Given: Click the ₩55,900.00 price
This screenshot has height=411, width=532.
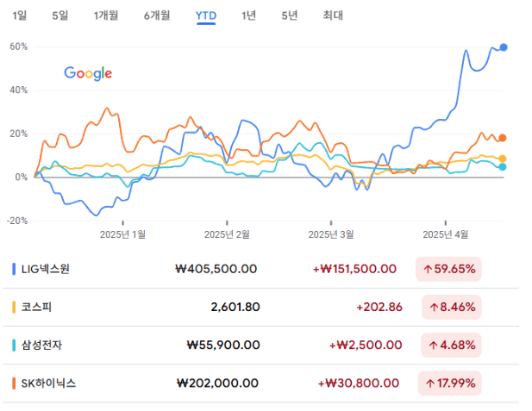Looking at the screenshot, I should click(x=223, y=346).
